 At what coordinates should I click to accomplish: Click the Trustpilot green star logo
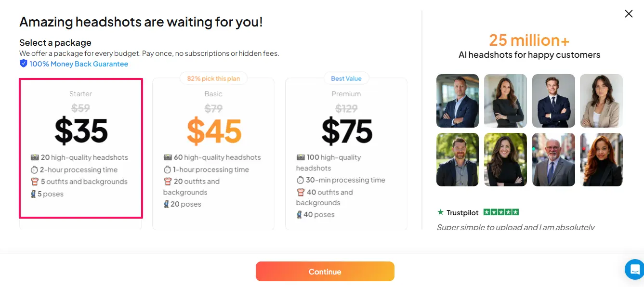pyautogui.click(x=440, y=212)
